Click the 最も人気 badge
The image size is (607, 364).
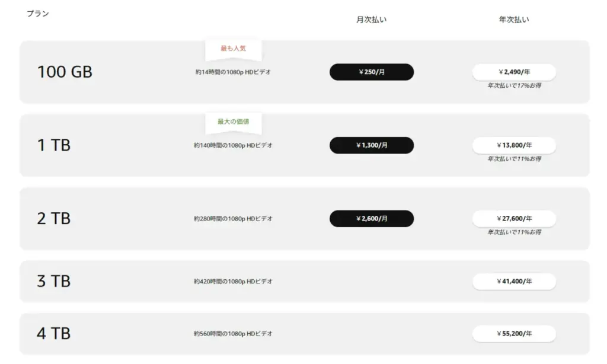click(233, 49)
